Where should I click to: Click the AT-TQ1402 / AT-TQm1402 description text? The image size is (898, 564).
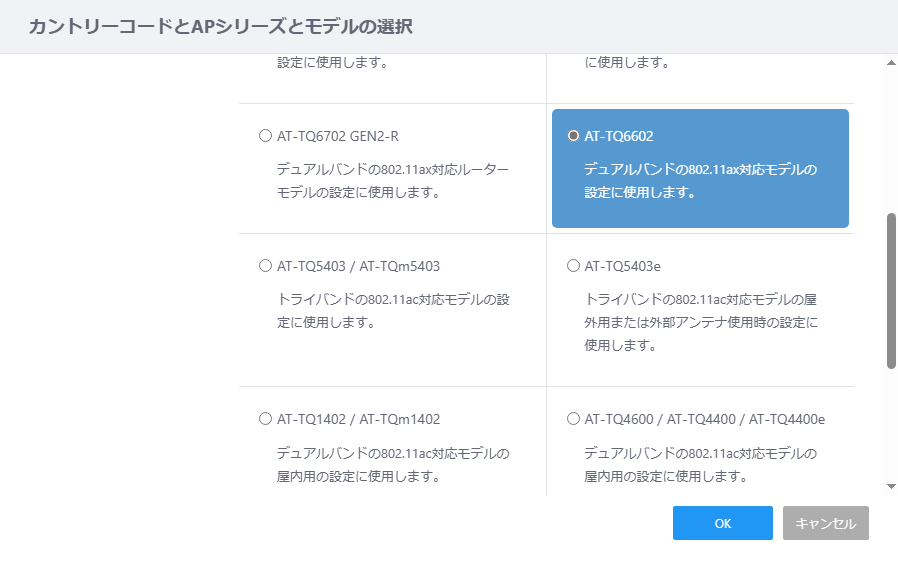393,464
